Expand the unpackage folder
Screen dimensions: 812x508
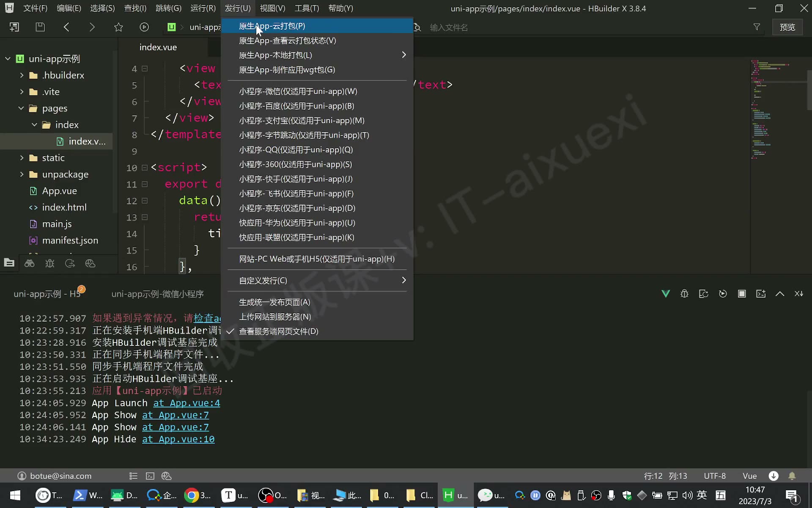click(22, 174)
